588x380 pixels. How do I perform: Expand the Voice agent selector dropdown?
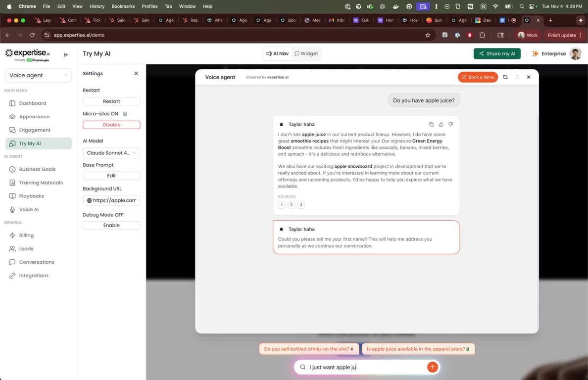pos(38,75)
